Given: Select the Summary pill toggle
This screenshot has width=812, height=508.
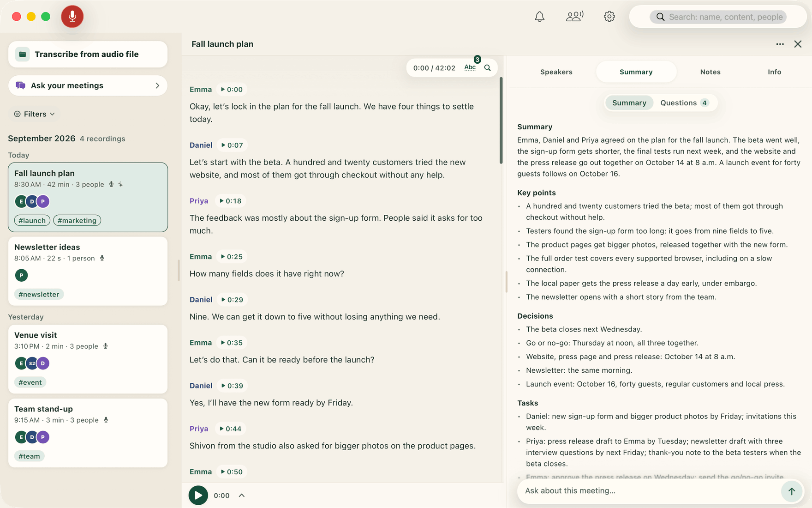Looking at the screenshot, I should [x=629, y=103].
